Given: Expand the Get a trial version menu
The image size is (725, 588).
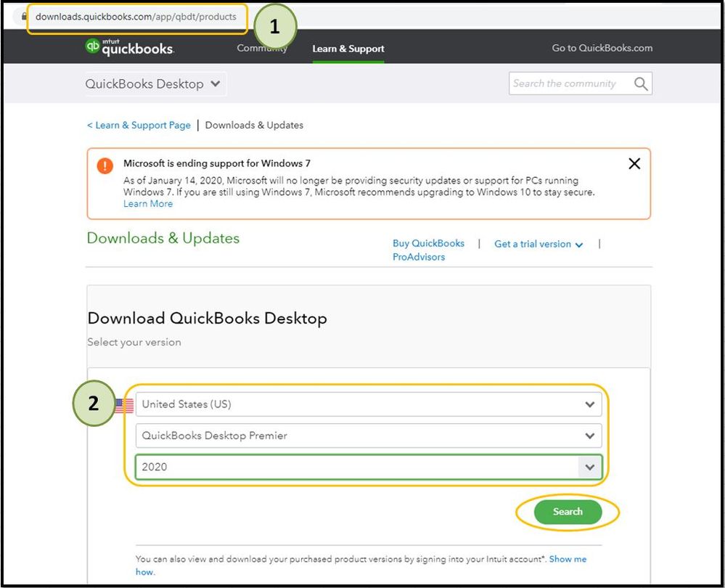Looking at the screenshot, I should point(538,244).
